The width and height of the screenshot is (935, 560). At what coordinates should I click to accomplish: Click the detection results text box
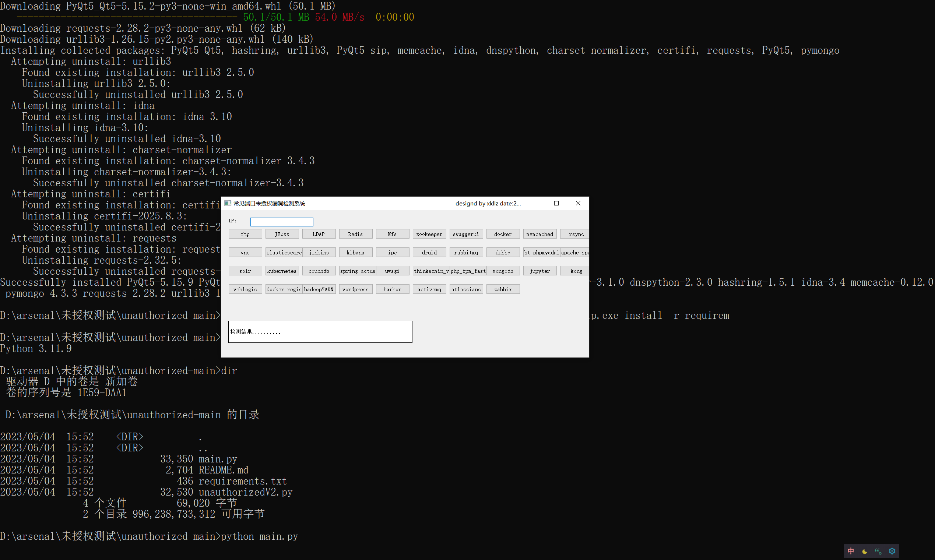click(x=320, y=332)
